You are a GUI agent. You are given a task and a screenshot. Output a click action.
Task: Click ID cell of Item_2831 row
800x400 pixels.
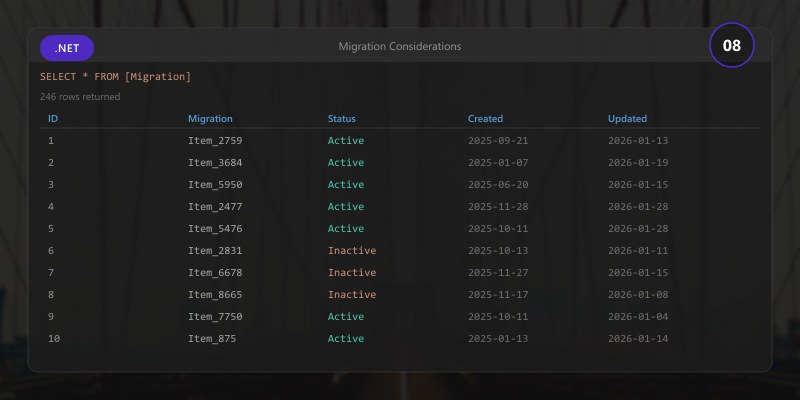51,251
